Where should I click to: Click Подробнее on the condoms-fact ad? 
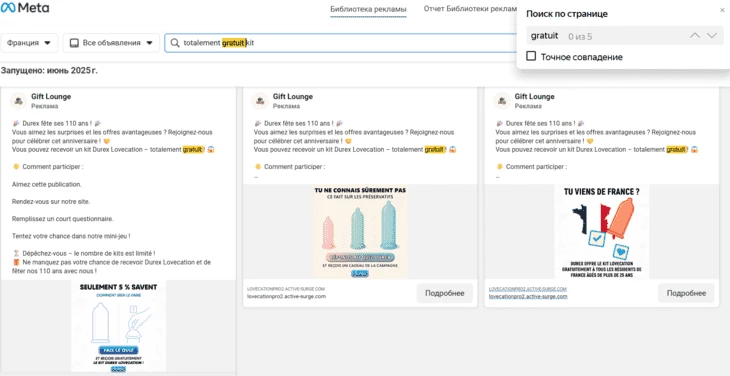pos(445,293)
